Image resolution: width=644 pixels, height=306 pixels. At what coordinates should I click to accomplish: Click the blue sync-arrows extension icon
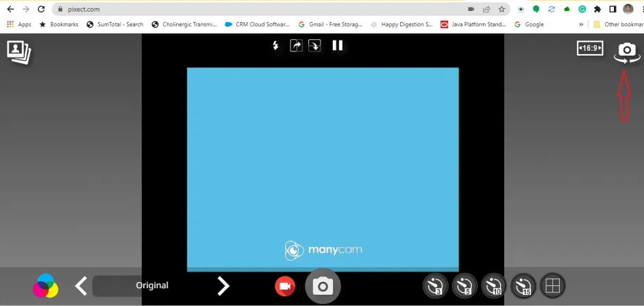coord(552,9)
